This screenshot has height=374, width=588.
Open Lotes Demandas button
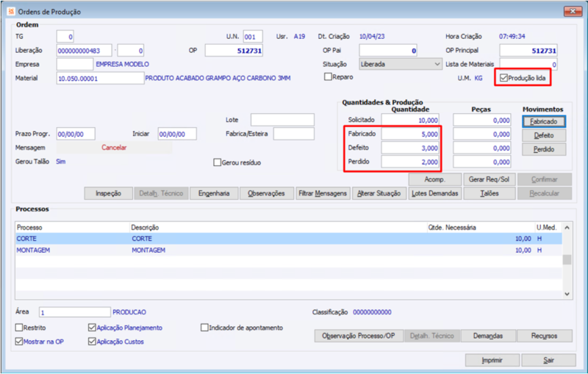435,193
